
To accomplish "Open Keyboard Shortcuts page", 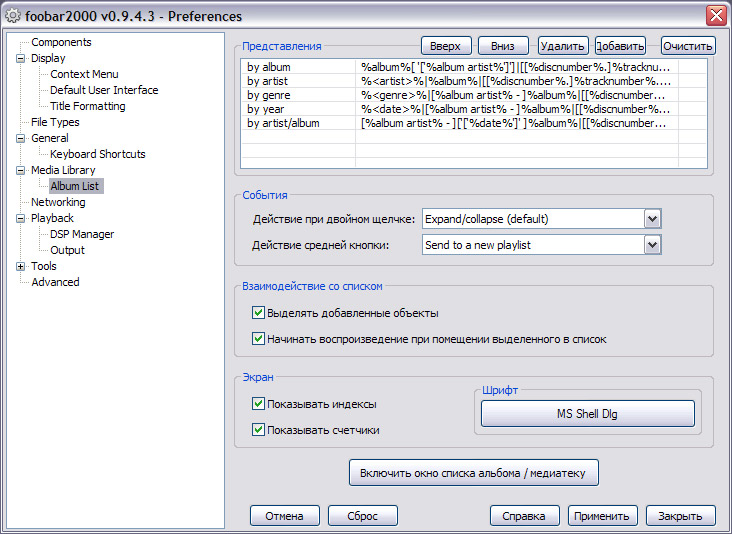I will [98, 154].
